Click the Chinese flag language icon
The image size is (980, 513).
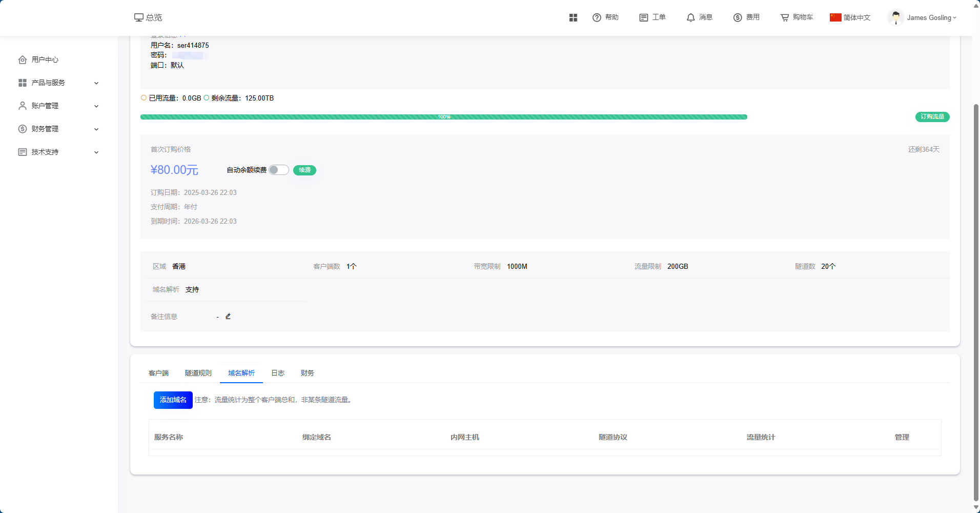tap(835, 17)
